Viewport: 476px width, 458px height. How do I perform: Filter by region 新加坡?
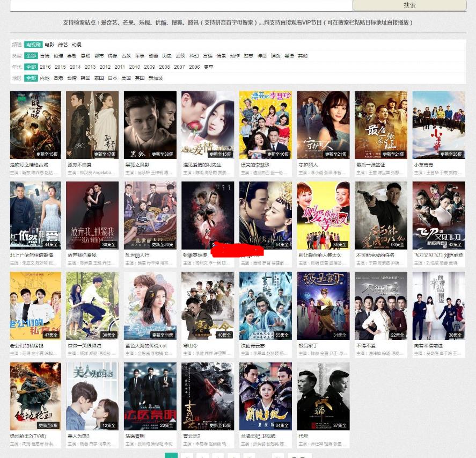pyautogui.click(x=156, y=78)
